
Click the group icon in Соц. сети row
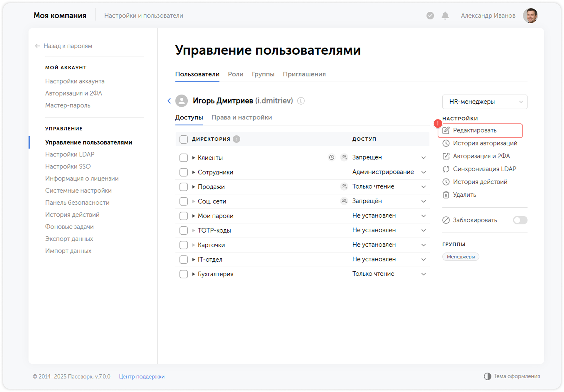point(344,201)
